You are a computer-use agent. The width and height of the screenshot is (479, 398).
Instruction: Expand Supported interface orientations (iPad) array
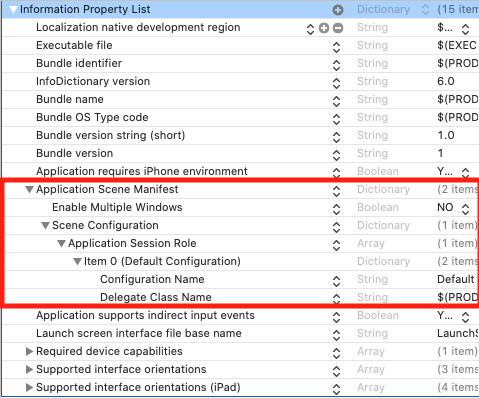click(29, 387)
